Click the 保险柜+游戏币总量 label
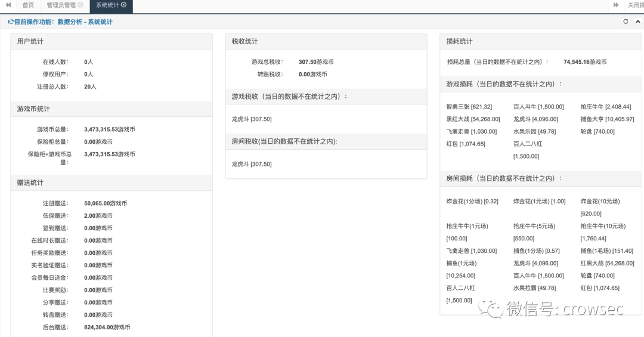The image size is (644, 337). pyautogui.click(x=49, y=158)
